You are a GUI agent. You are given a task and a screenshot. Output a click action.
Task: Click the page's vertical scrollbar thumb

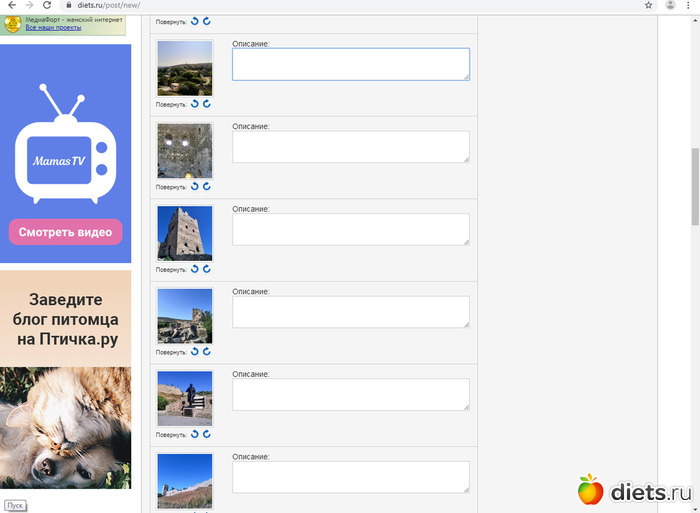pos(695,188)
